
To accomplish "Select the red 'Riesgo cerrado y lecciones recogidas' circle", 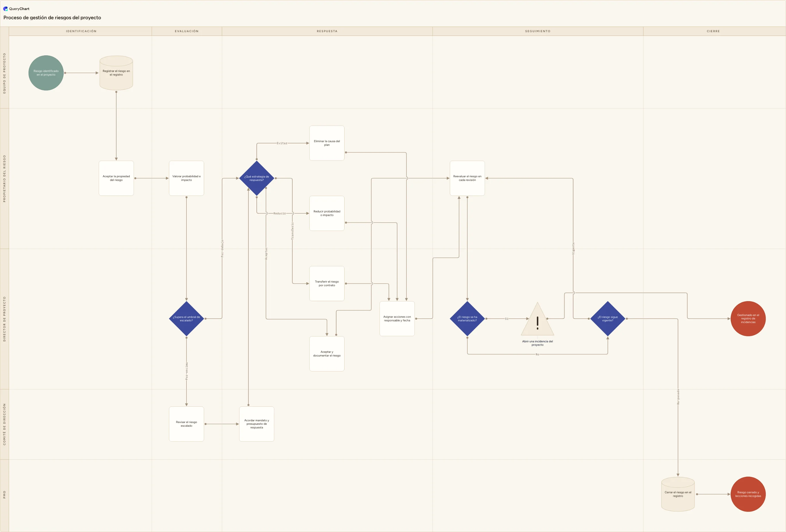I will point(748,494).
